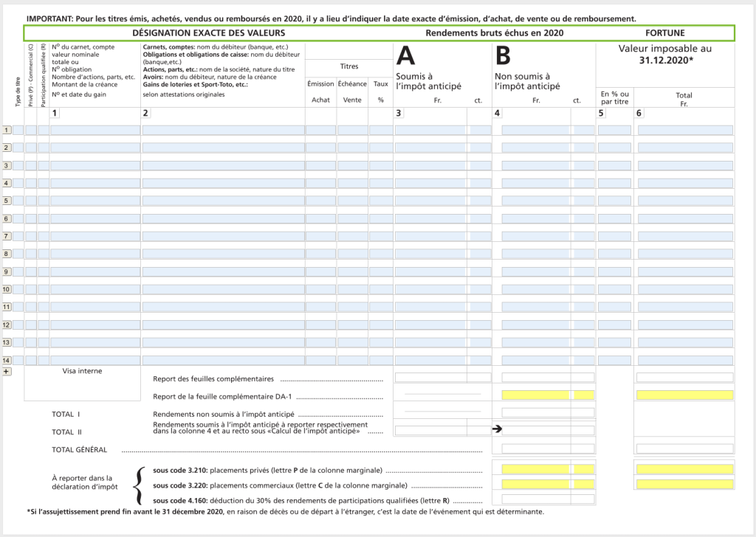
Task: Select the row number 4 button
Action: [7, 183]
